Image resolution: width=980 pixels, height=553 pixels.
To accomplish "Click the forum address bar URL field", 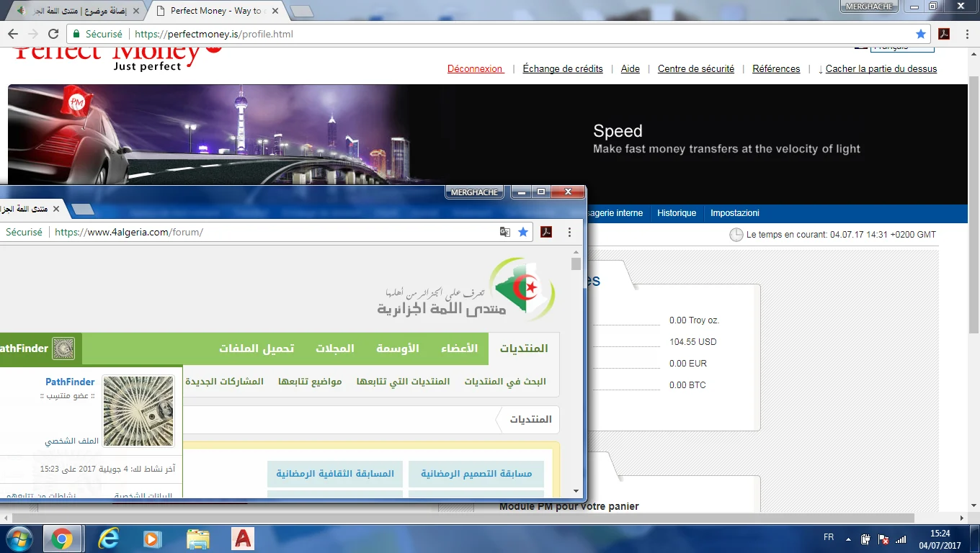I will (274, 232).
